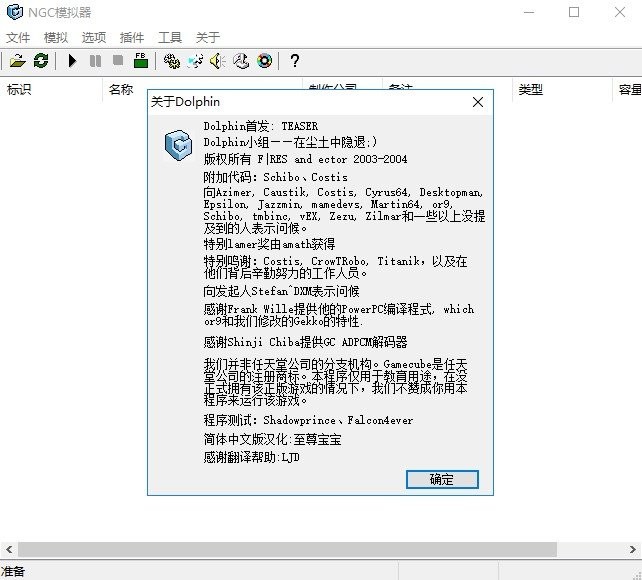This screenshot has width=642, height=580.
Task: Click the horizontal scrollbar right arrow
Action: (x=633, y=549)
